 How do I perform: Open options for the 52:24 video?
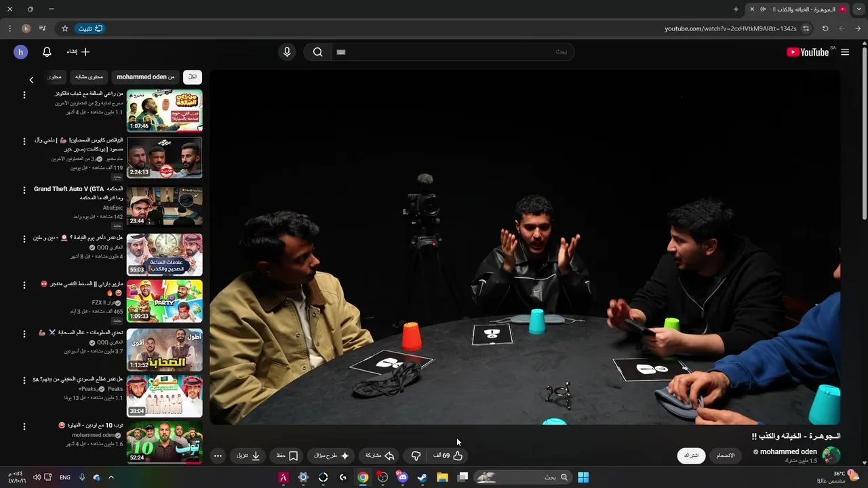[x=24, y=426]
